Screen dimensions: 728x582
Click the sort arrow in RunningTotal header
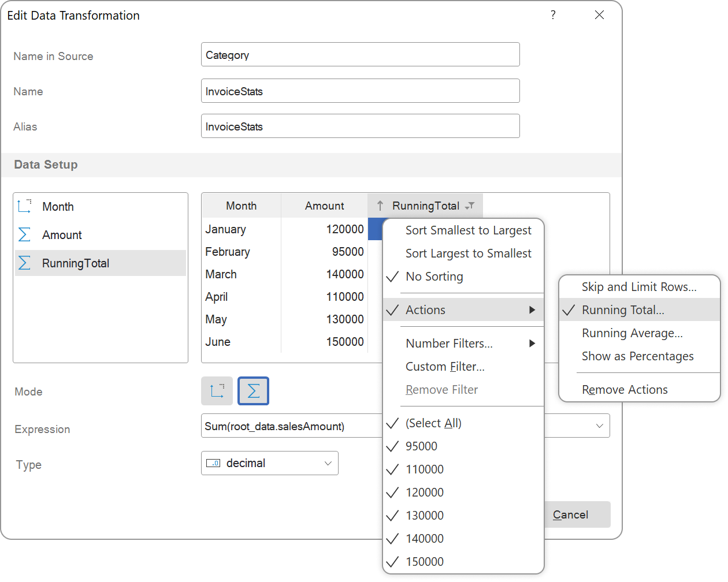380,206
